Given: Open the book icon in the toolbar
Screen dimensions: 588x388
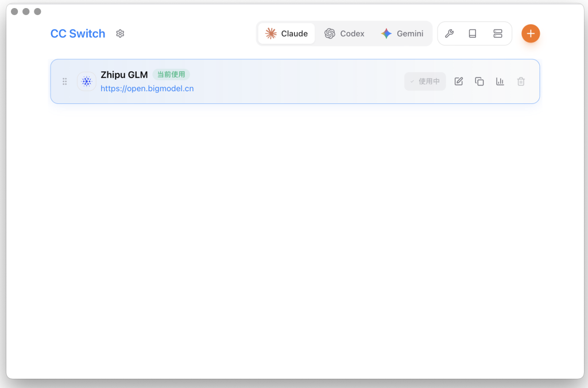Looking at the screenshot, I should (x=473, y=34).
